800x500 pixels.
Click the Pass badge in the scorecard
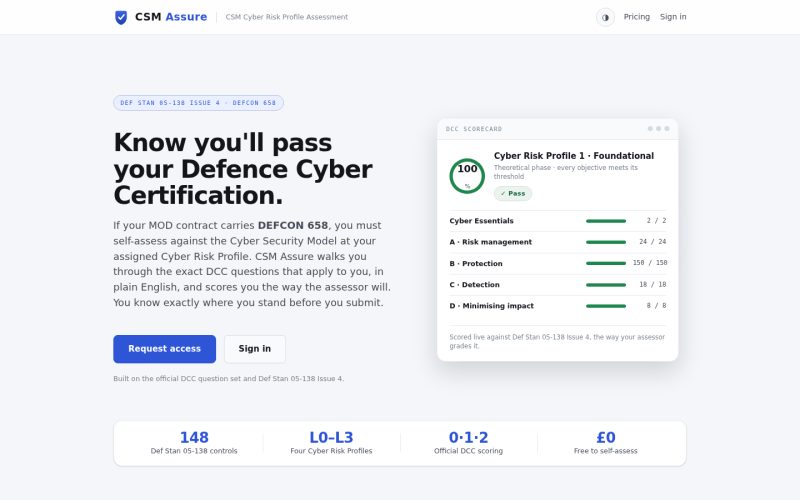point(513,193)
